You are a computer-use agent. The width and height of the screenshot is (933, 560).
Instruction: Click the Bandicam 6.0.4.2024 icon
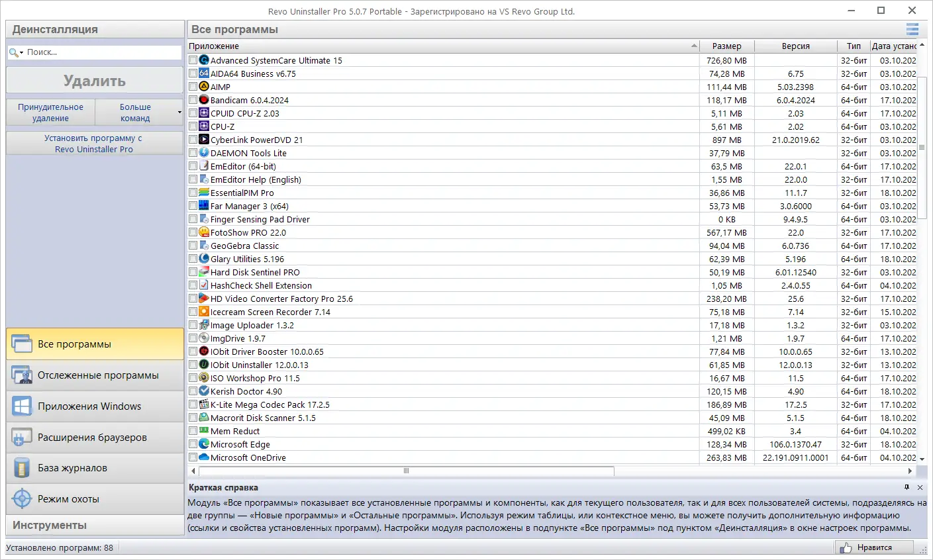tap(204, 100)
